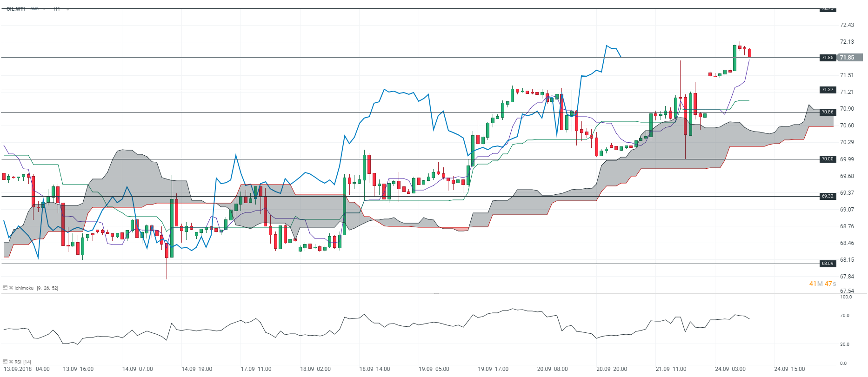Click the H1 timeframe label
The height and width of the screenshot is (377, 868).
57,9
